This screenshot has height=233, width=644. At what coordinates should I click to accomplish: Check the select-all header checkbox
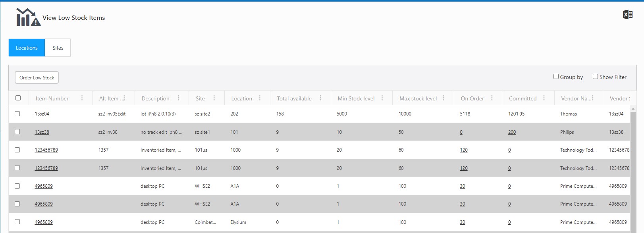(18, 98)
